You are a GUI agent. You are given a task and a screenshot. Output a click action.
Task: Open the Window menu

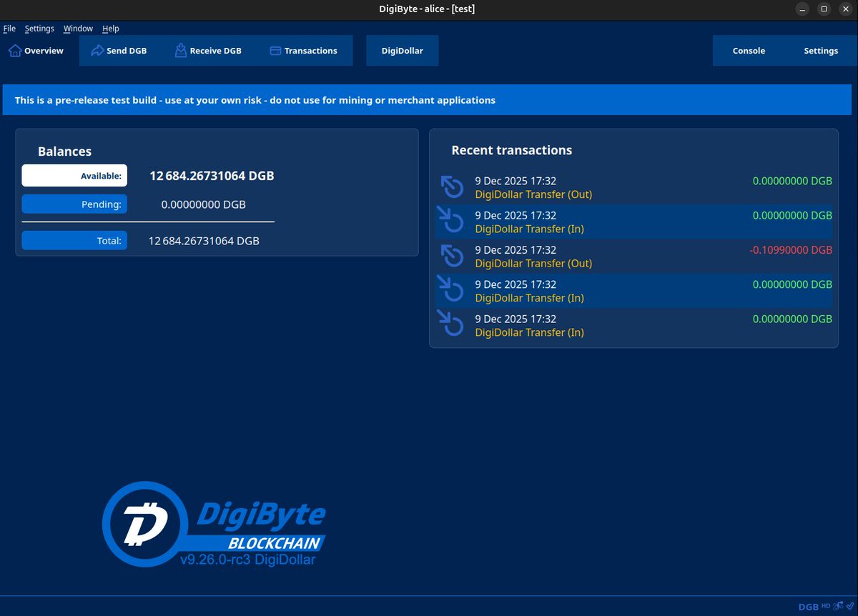click(78, 29)
